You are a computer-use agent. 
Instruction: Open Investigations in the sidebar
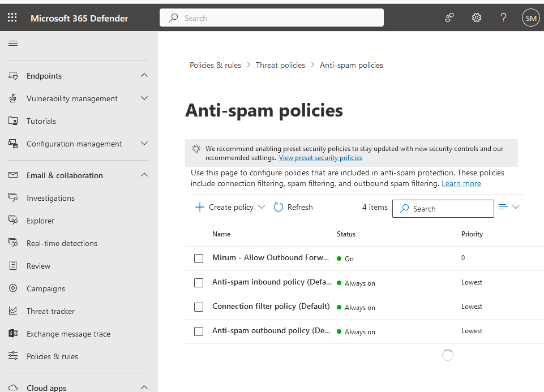50,198
